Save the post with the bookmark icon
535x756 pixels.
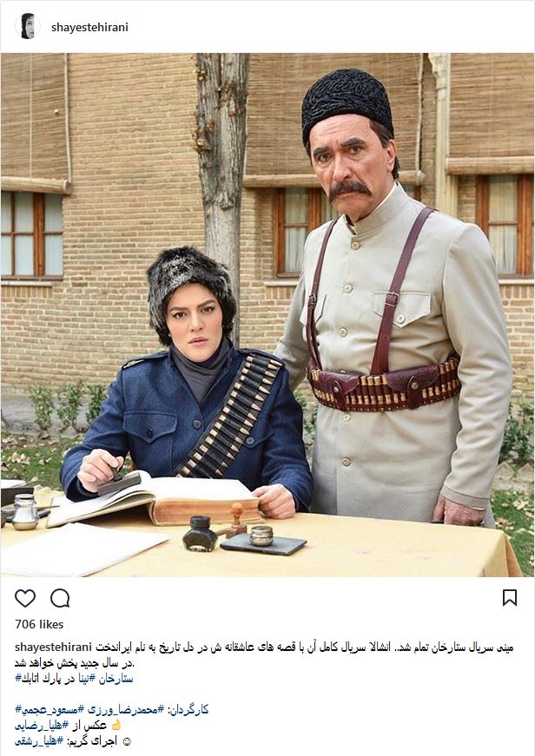coord(510,598)
